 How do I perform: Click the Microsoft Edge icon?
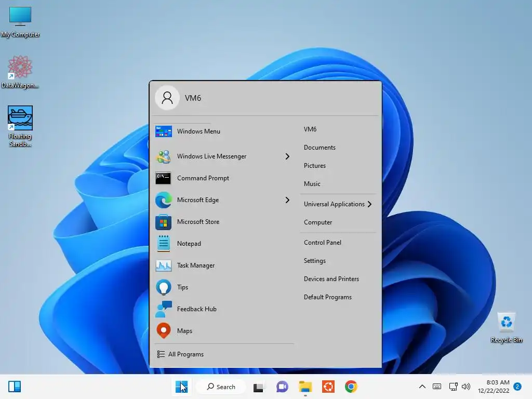coord(163,200)
